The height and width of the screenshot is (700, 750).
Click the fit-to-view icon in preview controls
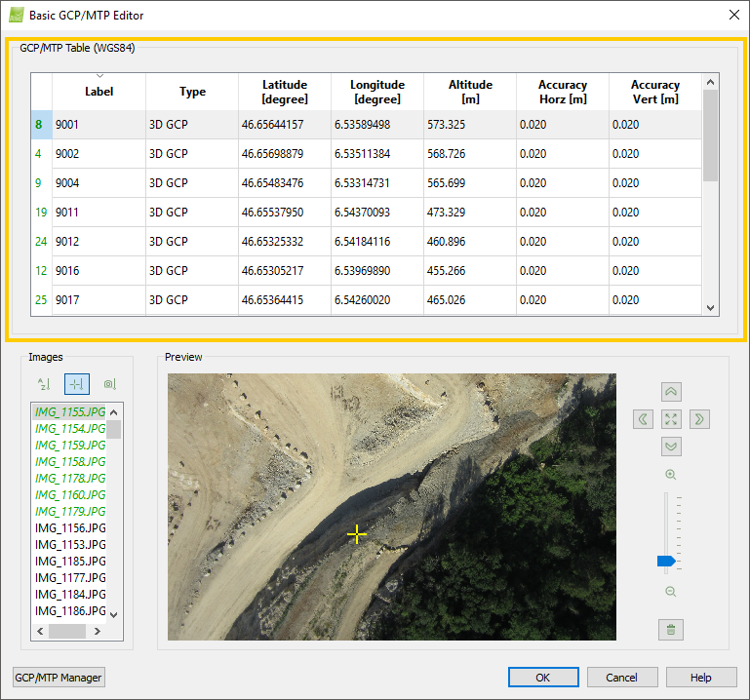(671, 419)
